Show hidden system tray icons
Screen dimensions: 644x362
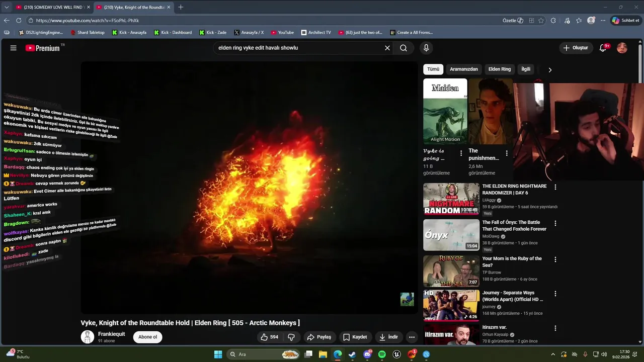[553, 354]
